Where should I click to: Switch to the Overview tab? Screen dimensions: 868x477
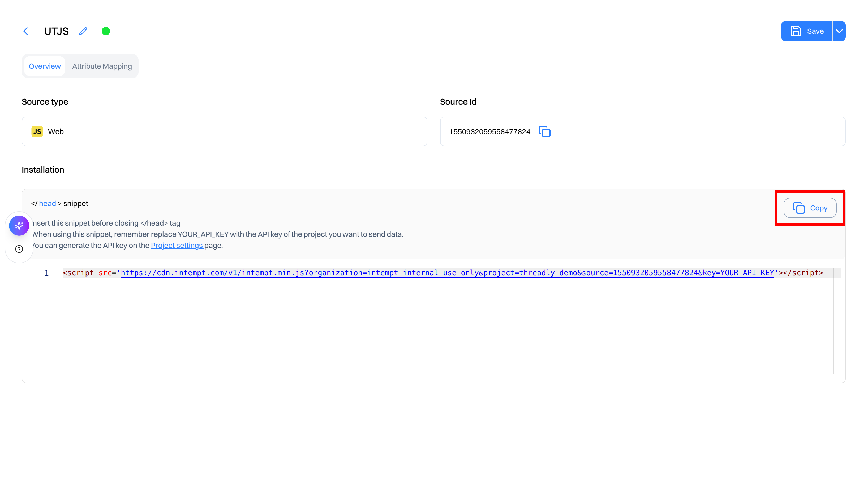coord(45,66)
